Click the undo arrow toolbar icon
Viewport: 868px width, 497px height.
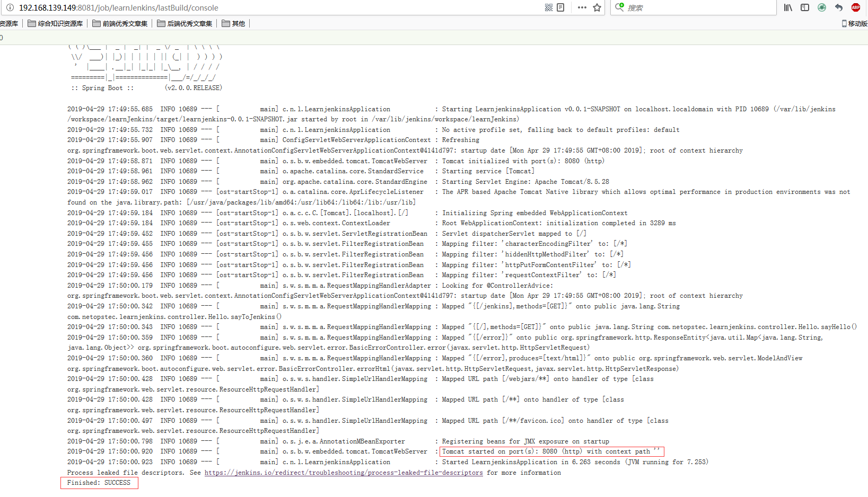tap(839, 7)
